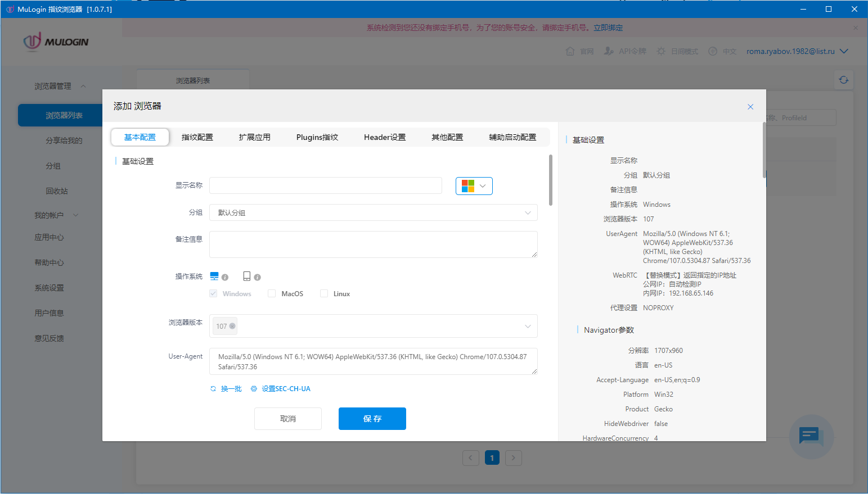Click the summary panel scrollbar
This screenshot has height=494, width=868.
[764, 150]
